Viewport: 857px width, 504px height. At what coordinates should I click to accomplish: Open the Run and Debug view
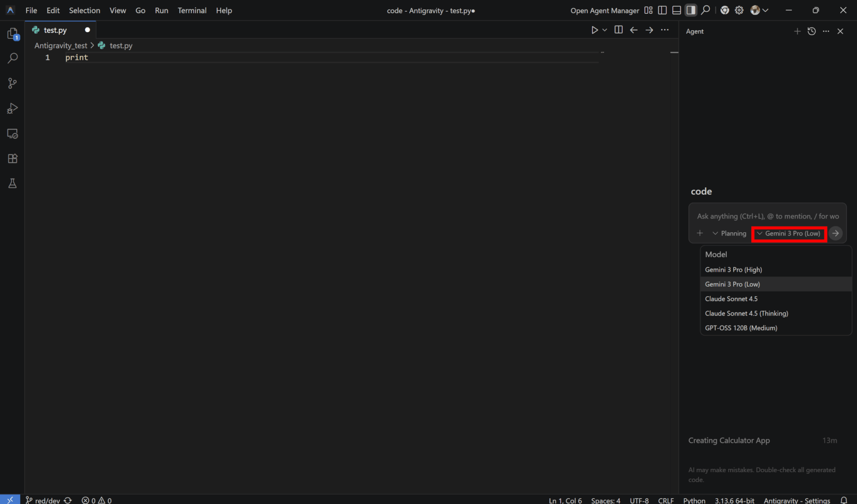13,108
